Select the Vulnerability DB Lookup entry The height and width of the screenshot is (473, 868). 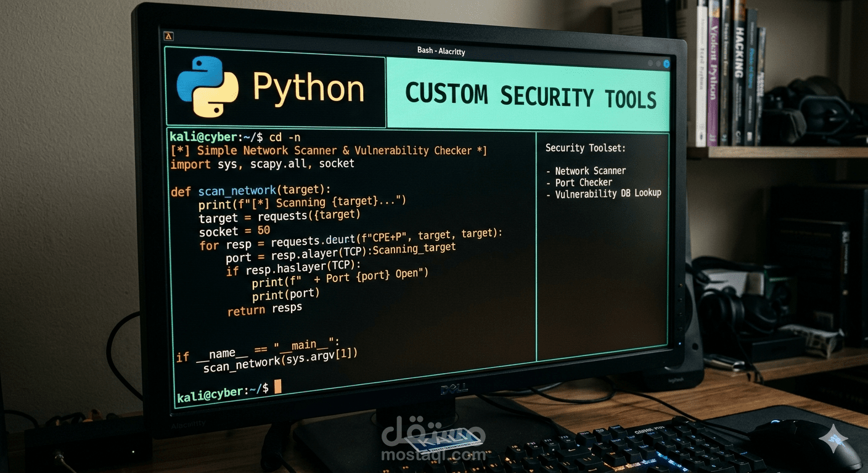tap(607, 193)
